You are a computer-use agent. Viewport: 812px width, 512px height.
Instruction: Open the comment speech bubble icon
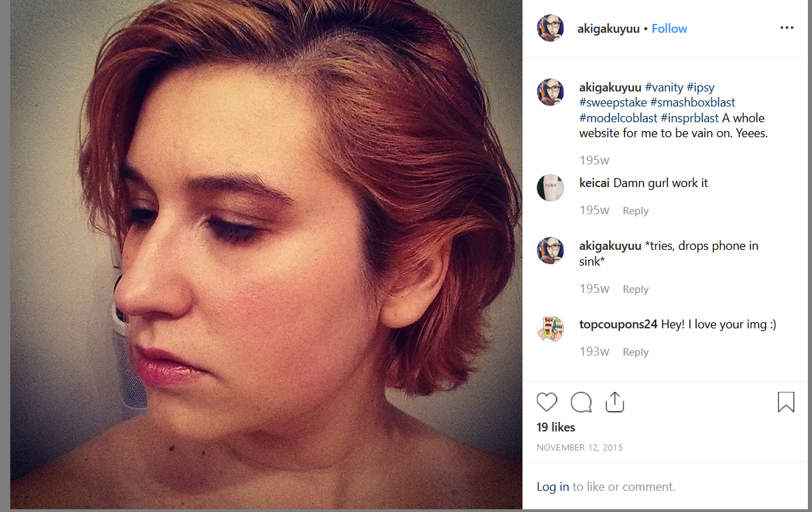(581, 402)
